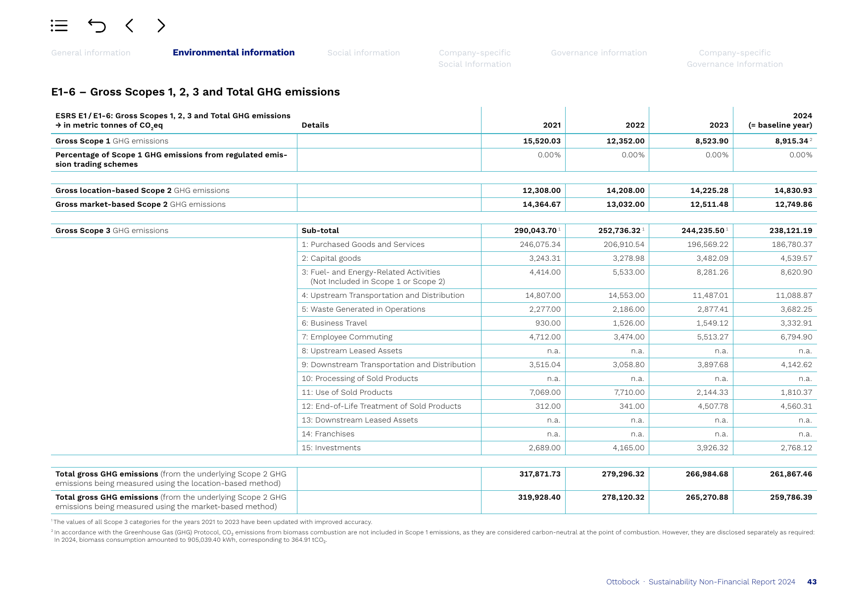Click page number 43 in footer

point(812,582)
